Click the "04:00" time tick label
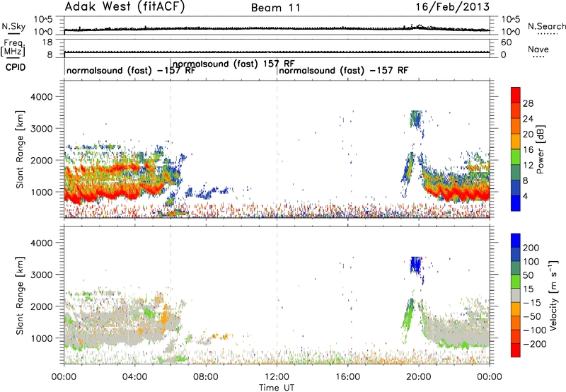 point(134,377)
